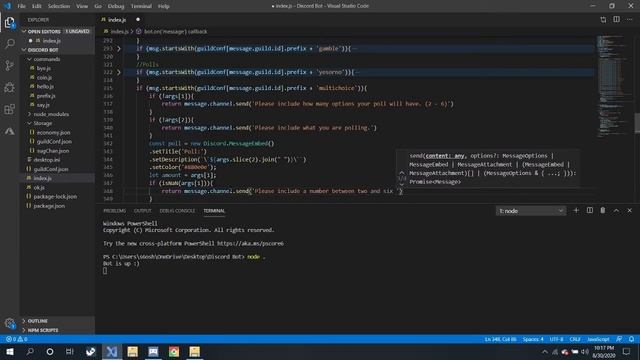Unfold the collapsed 'yesorno' code block arrow
The width and height of the screenshot is (640, 360).
pyautogui.click(x=119, y=72)
